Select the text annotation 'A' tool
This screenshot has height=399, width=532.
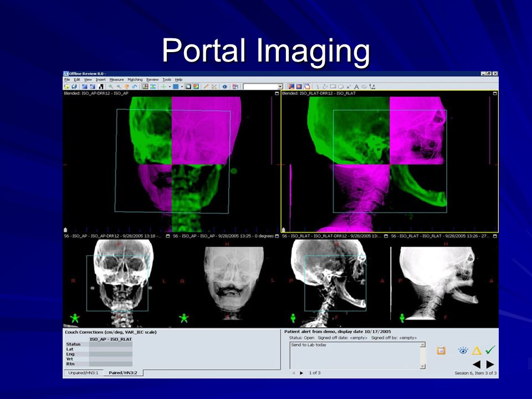356,87
